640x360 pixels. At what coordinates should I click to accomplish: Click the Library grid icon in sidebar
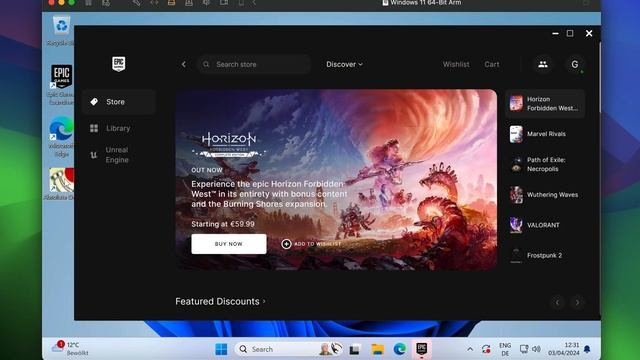(x=94, y=128)
